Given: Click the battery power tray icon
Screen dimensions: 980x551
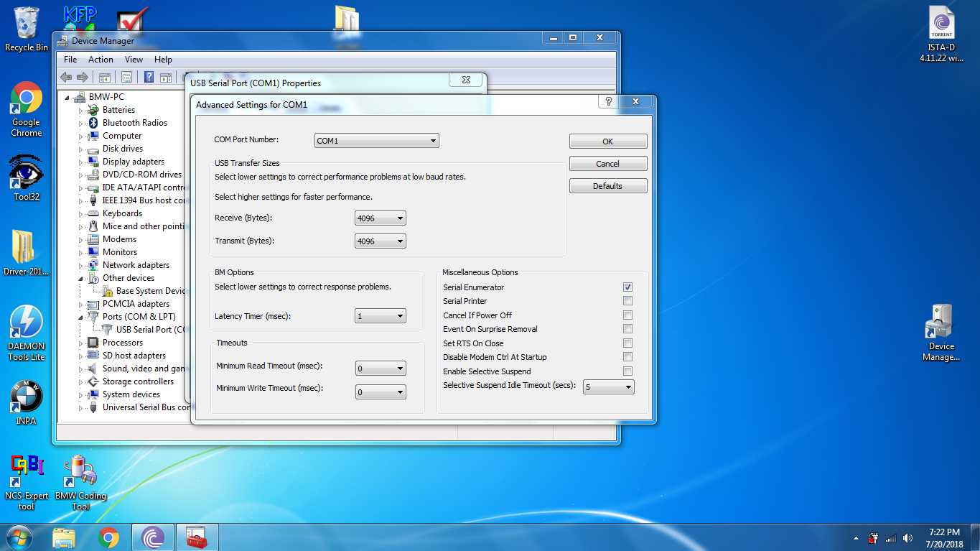Looking at the screenshot, I should 874,538.
